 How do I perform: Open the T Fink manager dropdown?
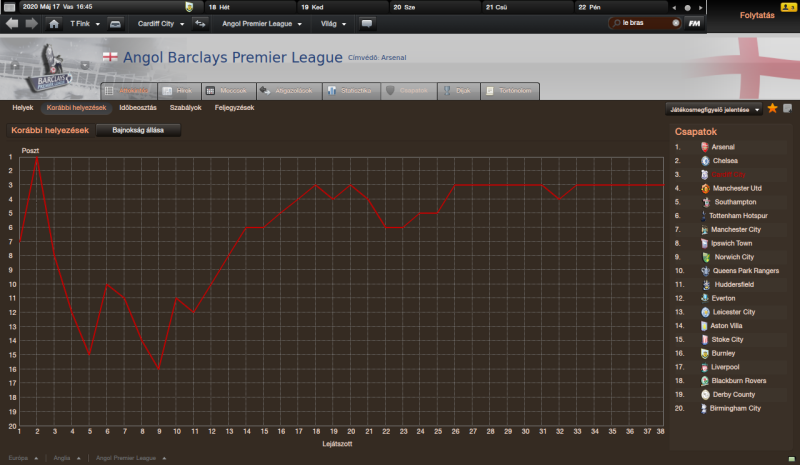(83, 23)
